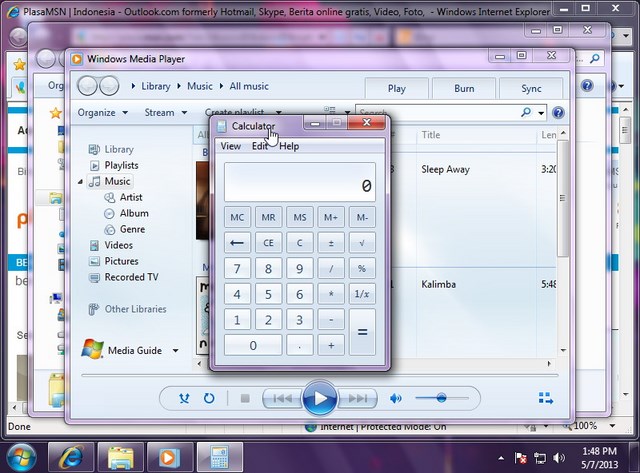
Task: Open Create playlist dropdown arrow
Action: (279, 112)
